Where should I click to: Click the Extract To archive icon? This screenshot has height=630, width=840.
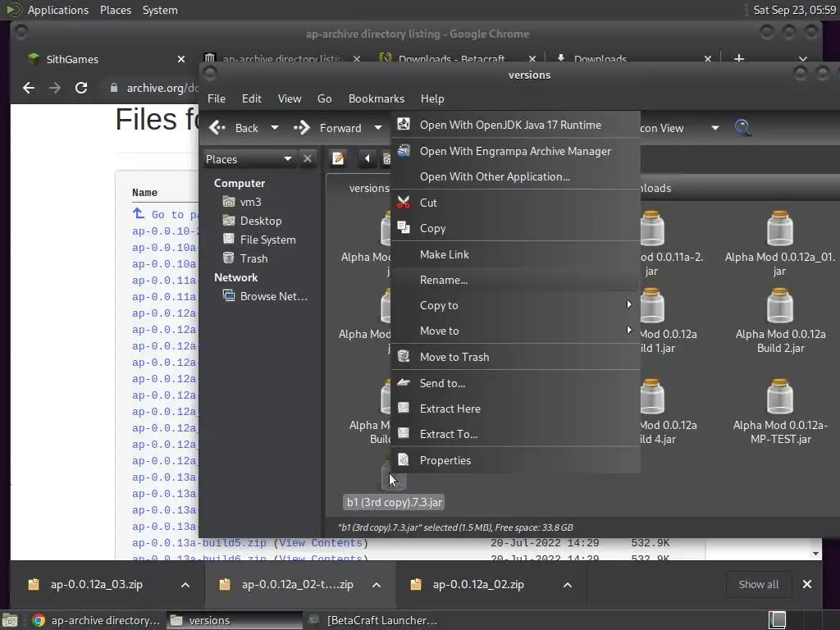tap(404, 434)
